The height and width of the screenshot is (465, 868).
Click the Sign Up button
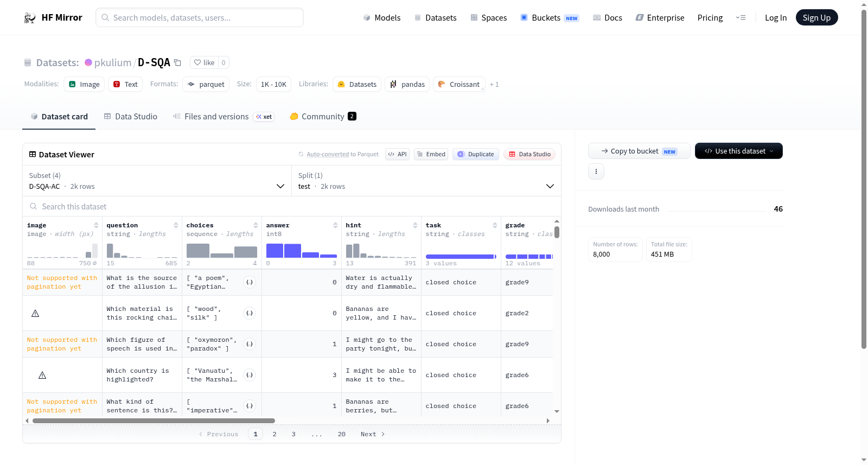point(816,17)
